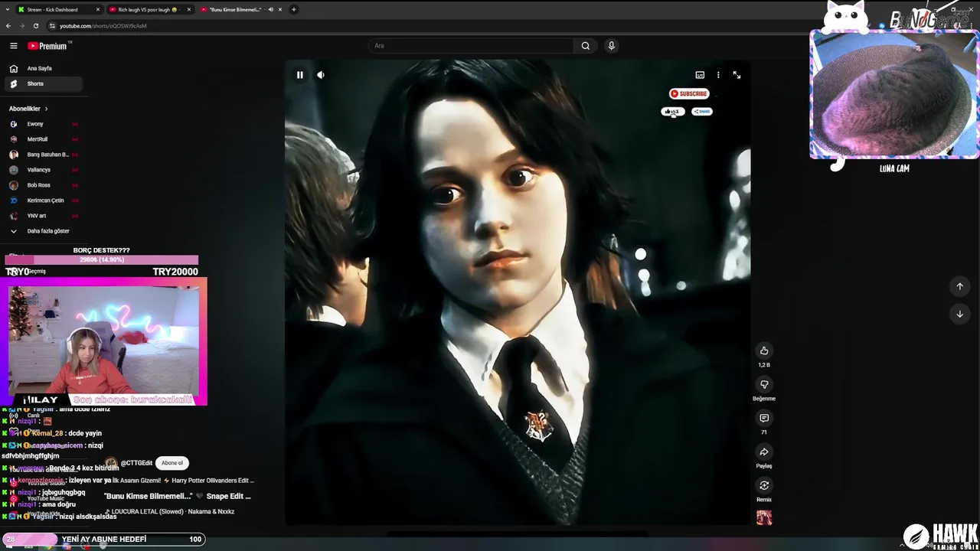Image resolution: width=980 pixels, height=551 pixels.
Task: Dislike the Short via Beğenme icon
Action: [x=764, y=384]
